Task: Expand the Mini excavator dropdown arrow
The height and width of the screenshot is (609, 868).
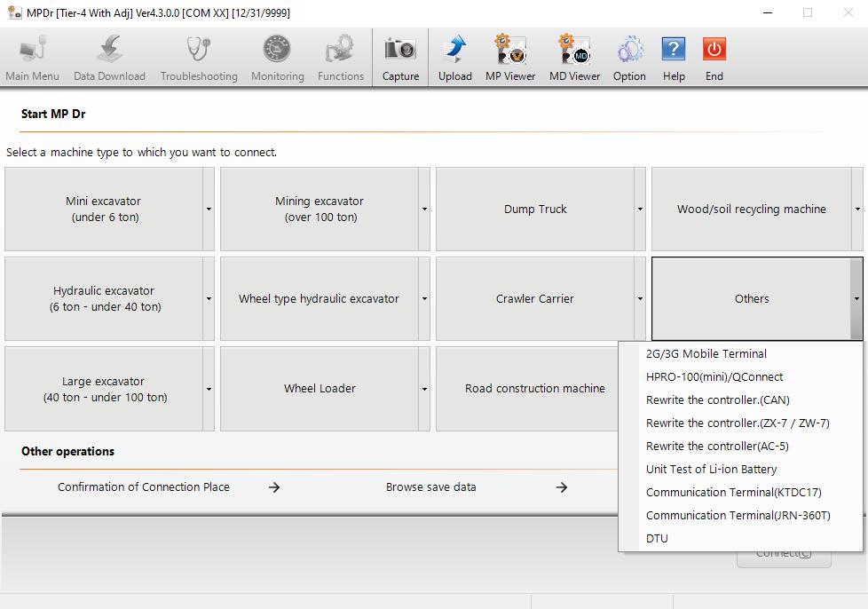Action: (209, 210)
